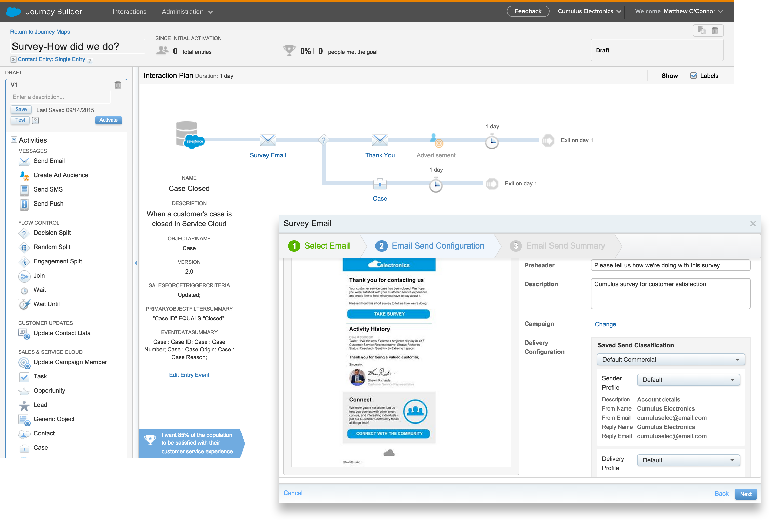Select the Wait Until activity icon

pos(24,304)
